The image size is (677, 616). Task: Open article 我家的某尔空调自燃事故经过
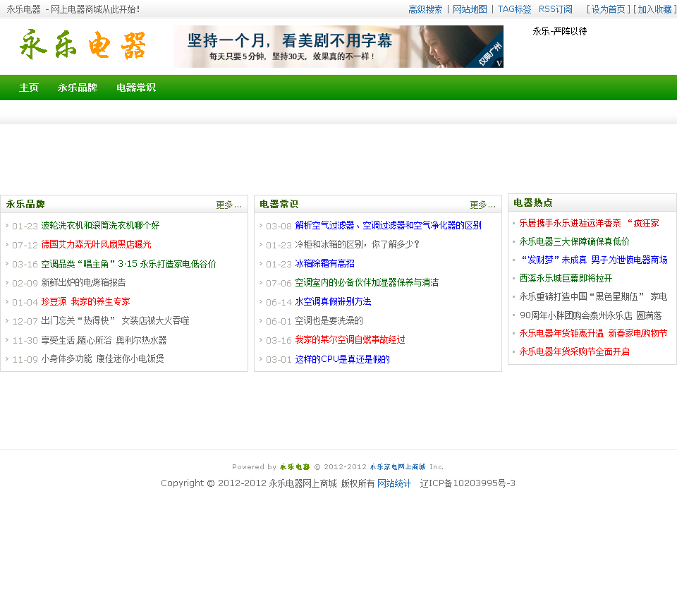coord(350,340)
